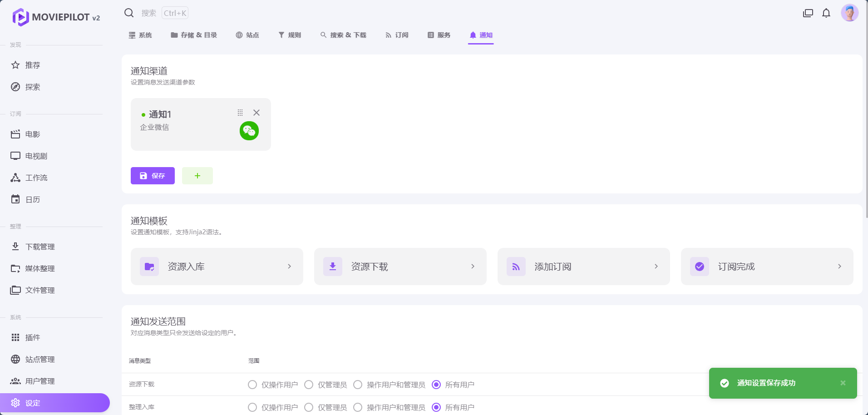Switch to the 搜索 & 下载 tab

click(343, 35)
